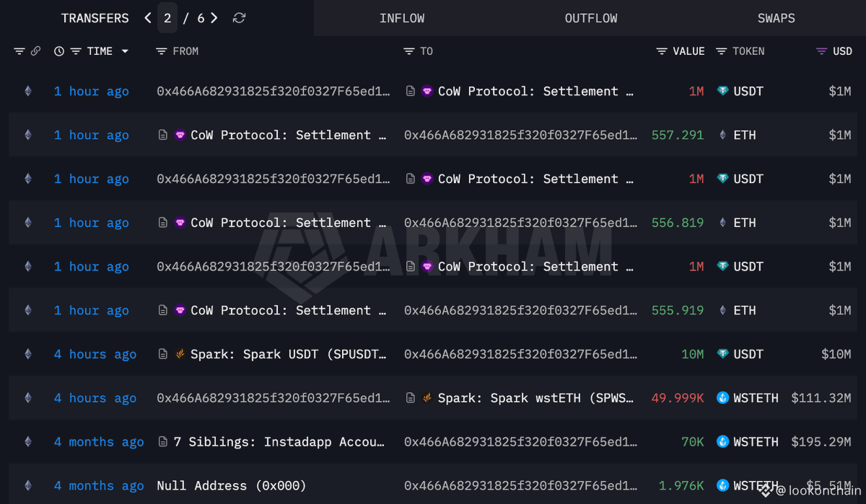The image size is (866, 504).
Task: Click Ethereum chain icon in Null Address row
Action: pos(28,486)
